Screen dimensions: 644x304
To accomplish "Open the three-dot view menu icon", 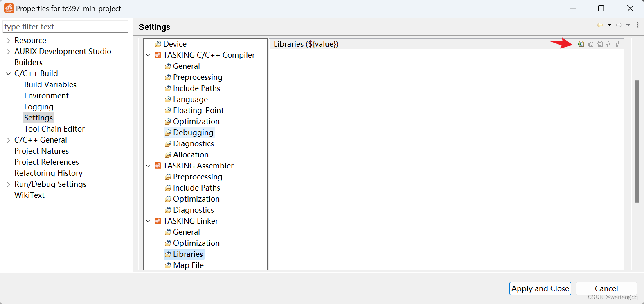I will pyautogui.click(x=637, y=25).
